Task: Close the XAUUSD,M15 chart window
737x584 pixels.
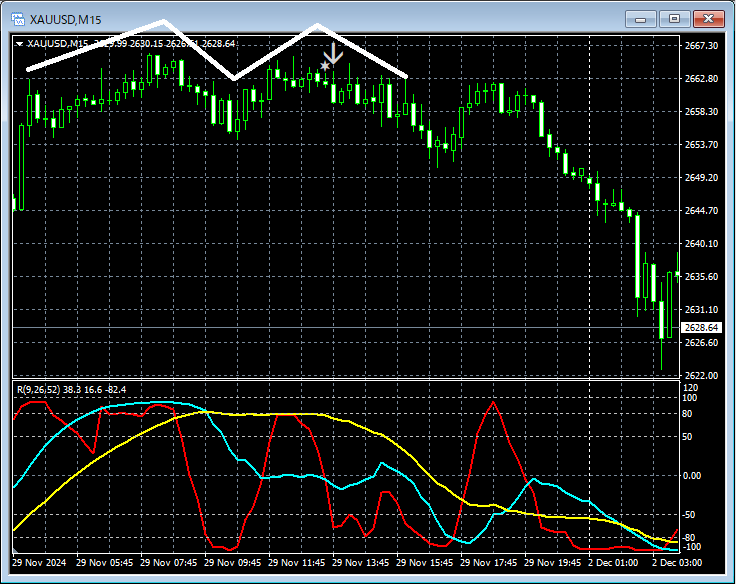Action: point(708,19)
